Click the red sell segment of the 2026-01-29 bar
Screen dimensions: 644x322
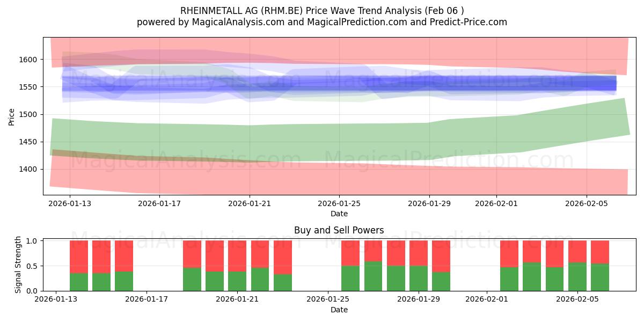click(419, 253)
